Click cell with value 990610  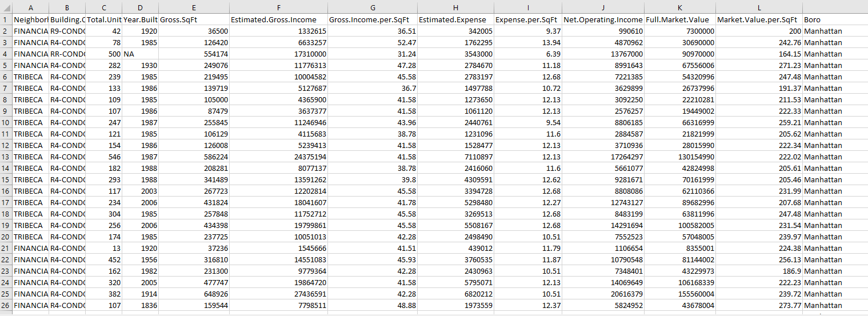pyautogui.click(x=603, y=31)
